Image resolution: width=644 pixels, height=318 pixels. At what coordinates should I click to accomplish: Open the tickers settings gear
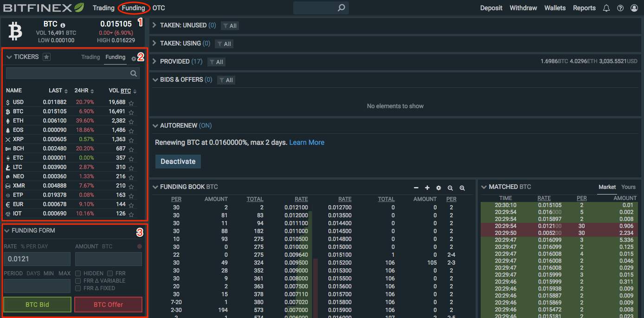click(x=134, y=59)
